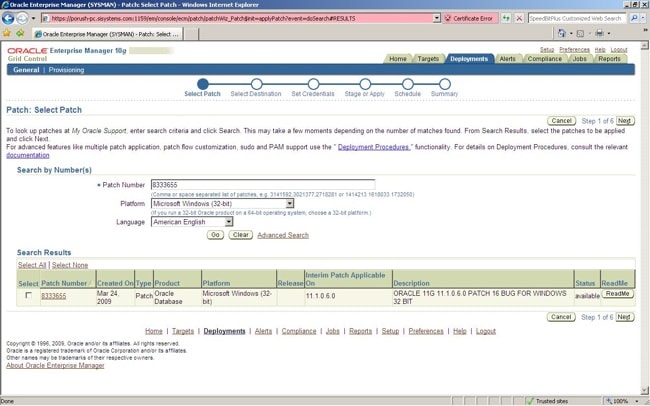Expand the Print options dropdown arrow

(x=609, y=33)
